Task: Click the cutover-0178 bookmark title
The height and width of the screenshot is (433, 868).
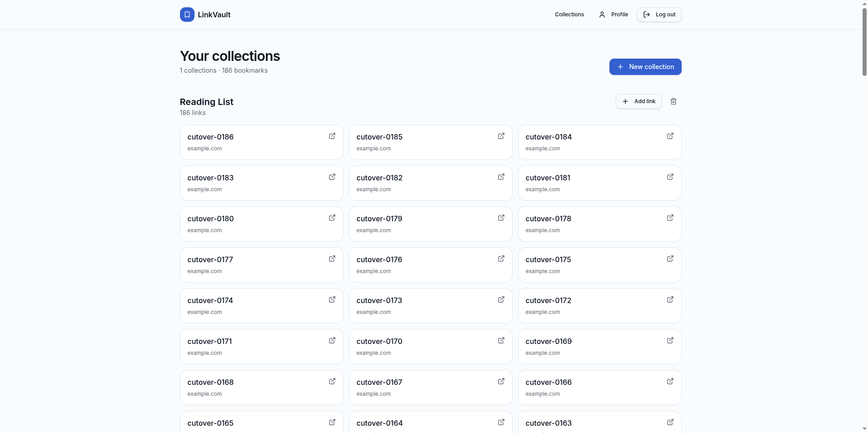Action: point(548,219)
